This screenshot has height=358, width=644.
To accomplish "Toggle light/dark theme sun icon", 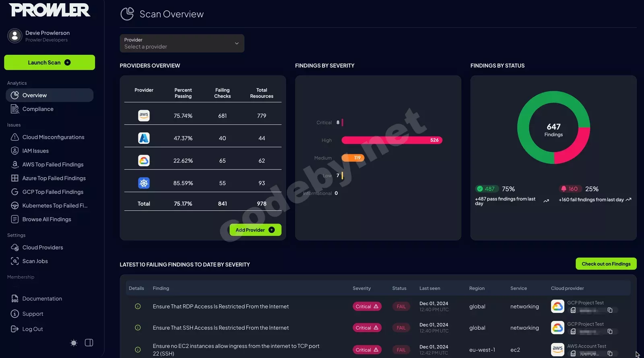I will tap(74, 343).
